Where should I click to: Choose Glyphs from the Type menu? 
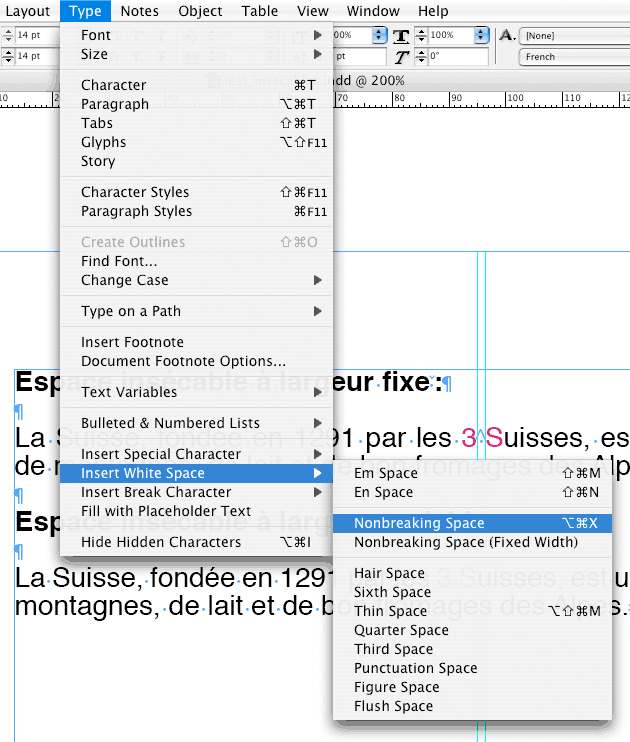196,142
